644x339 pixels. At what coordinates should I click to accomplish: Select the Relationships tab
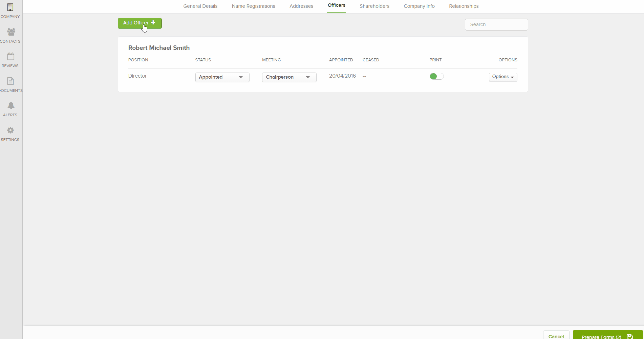(x=464, y=6)
